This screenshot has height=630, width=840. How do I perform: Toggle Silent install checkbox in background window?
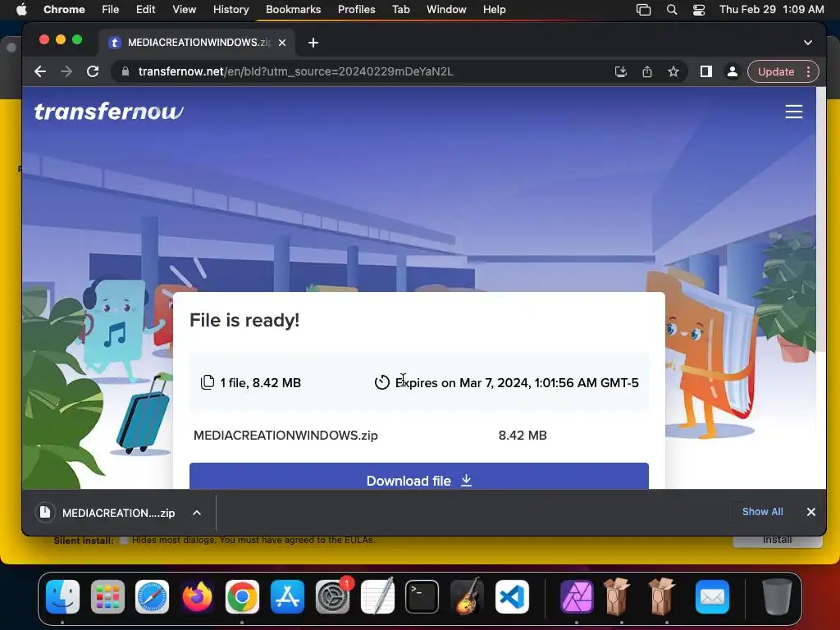pos(124,540)
